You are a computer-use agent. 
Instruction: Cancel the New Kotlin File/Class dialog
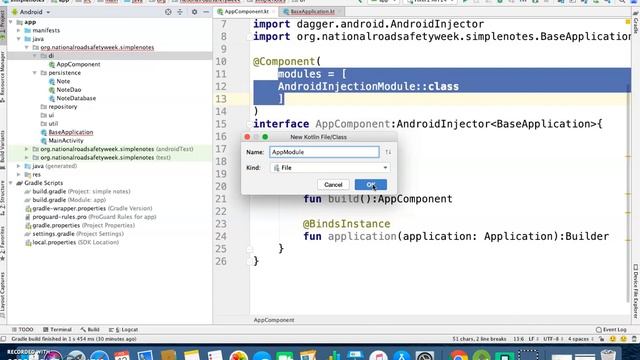333,185
